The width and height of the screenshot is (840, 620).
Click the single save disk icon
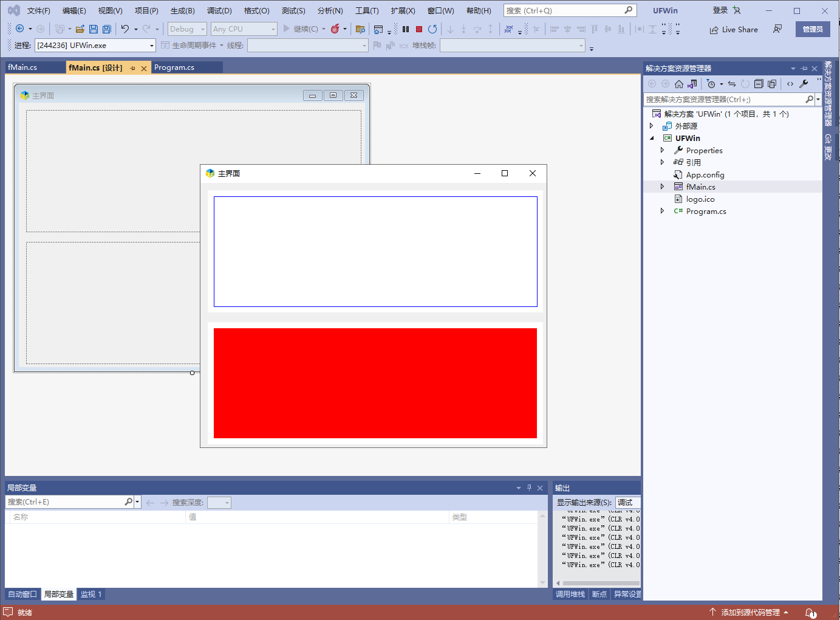click(x=94, y=29)
